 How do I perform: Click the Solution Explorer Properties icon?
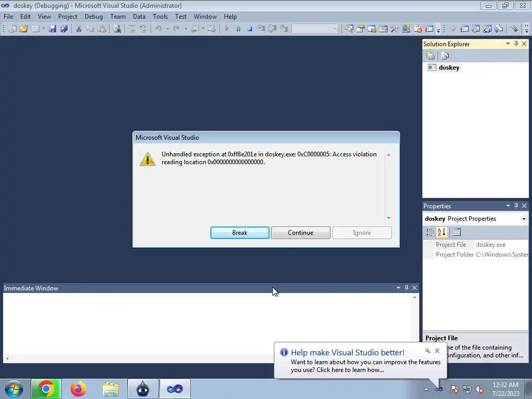coord(430,55)
